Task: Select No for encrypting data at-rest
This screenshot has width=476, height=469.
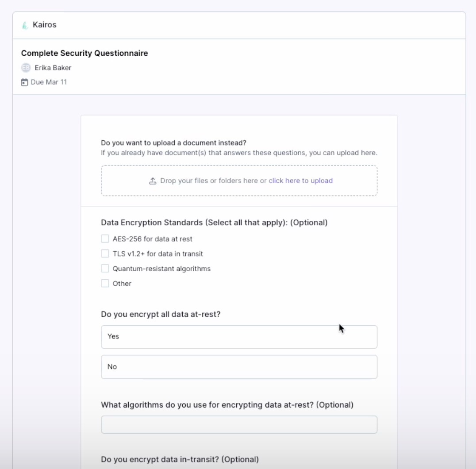Action: [239, 367]
